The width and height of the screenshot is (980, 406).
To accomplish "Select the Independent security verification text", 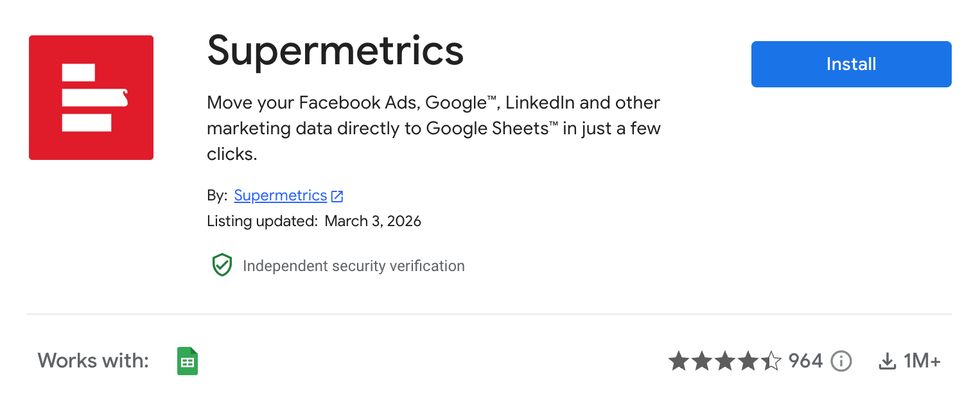I will point(353,266).
